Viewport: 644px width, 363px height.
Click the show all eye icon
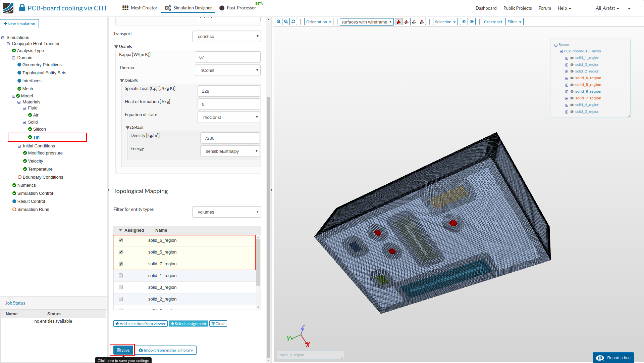472,22
